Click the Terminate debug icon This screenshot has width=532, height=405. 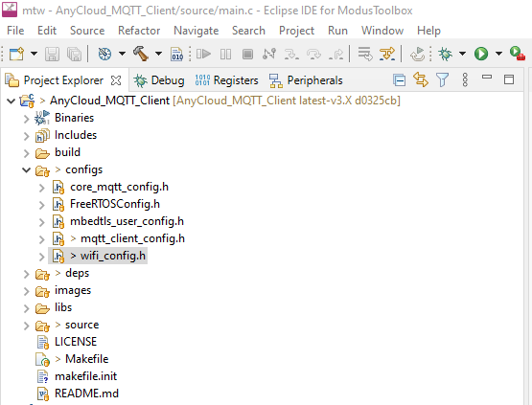pos(247,54)
